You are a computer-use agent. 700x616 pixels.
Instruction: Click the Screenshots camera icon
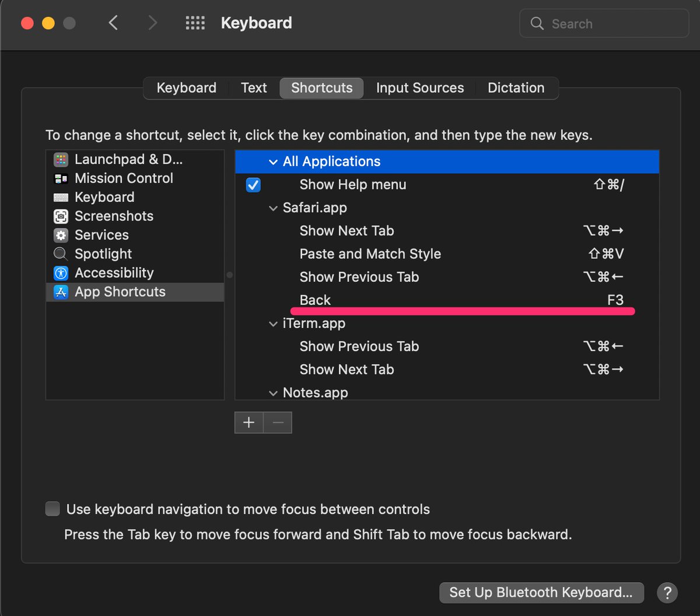click(61, 216)
